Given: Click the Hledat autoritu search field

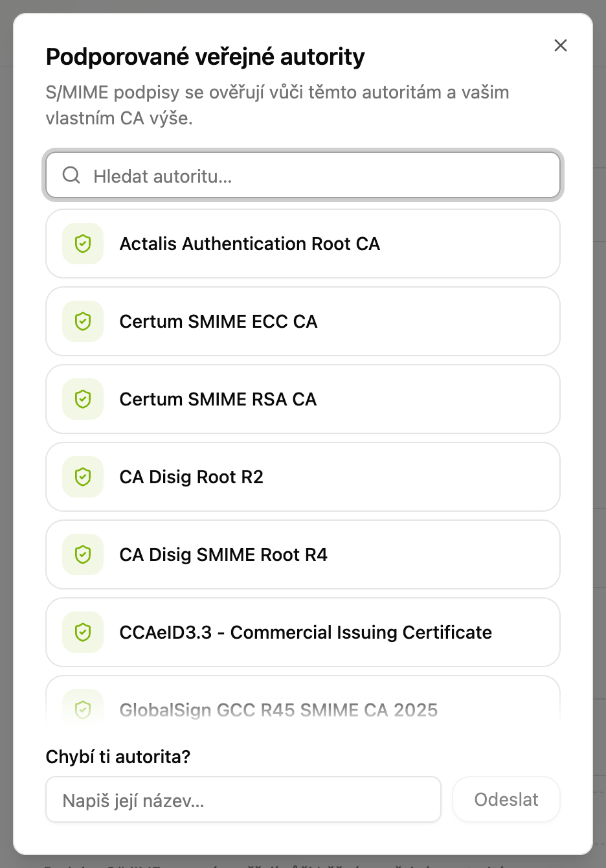Looking at the screenshot, I should pos(303,175).
